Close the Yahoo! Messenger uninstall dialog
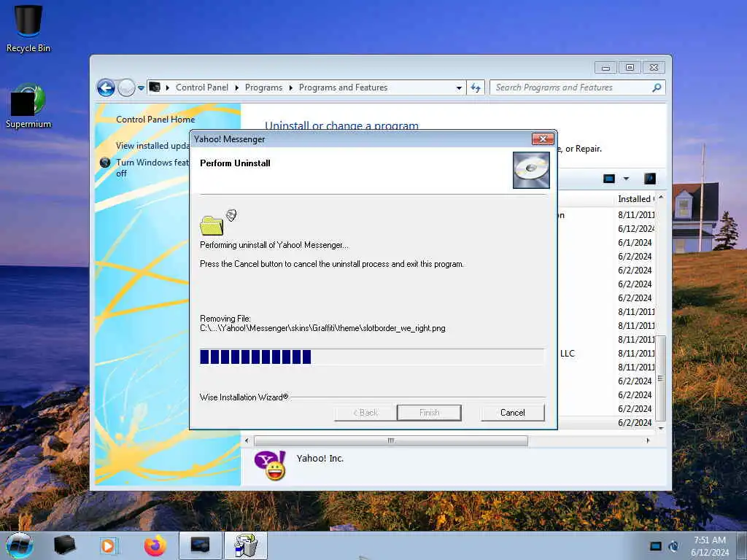This screenshot has height=560, width=747. coord(543,139)
